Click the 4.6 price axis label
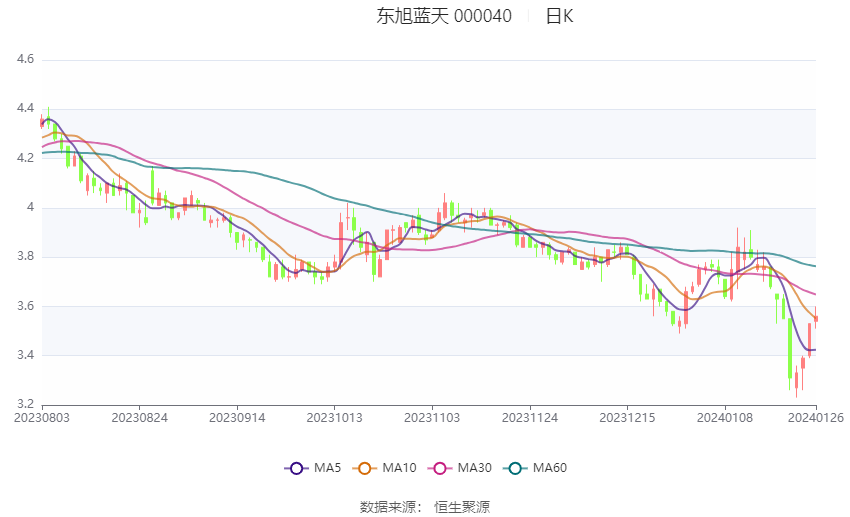The width and height of the screenshot is (850, 517). [x=25, y=59]
